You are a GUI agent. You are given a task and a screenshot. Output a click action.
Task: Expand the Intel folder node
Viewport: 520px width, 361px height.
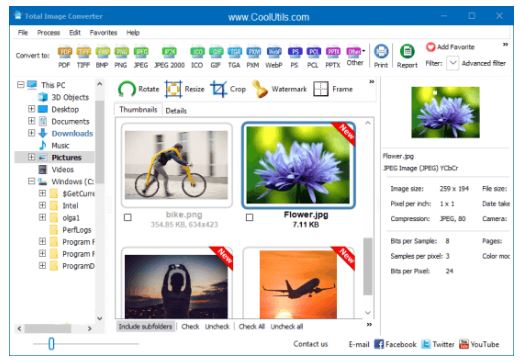click(42, 205)
